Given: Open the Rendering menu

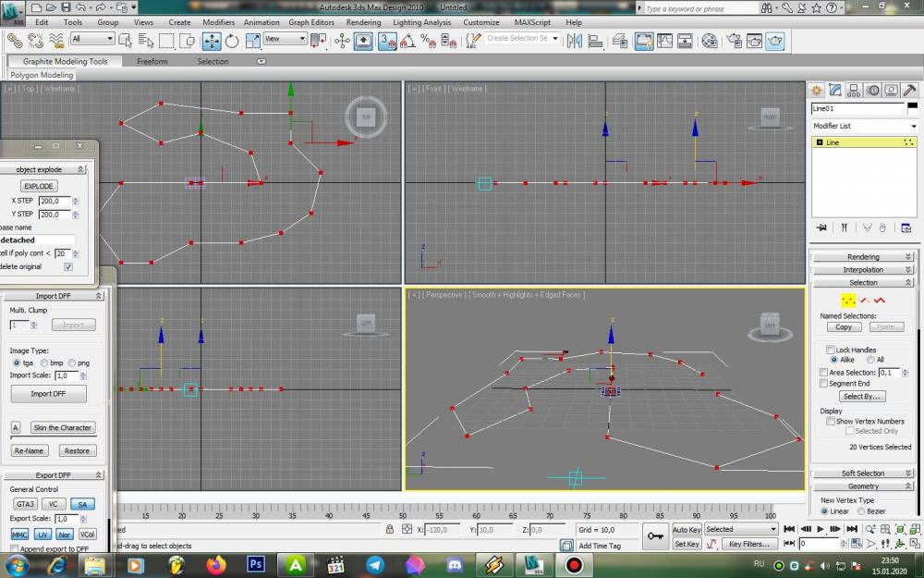Looking at the screenshot, I should click(x=363, y=22).
